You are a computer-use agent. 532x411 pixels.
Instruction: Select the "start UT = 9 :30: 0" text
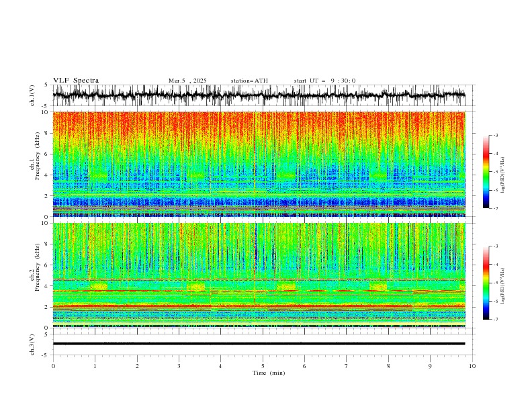[324, 81]
